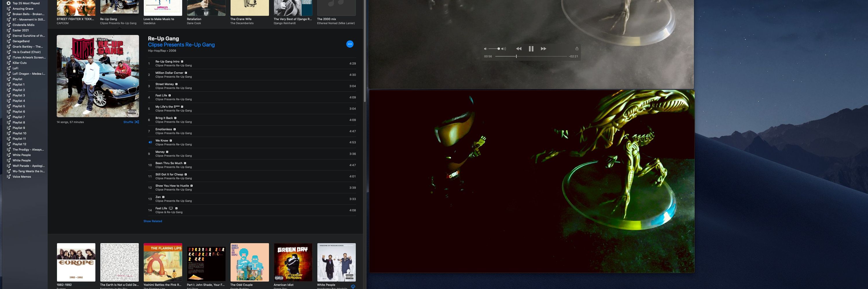This screenshot has height=289, width=868.
Task: Click the Shuffle icon under album artwork
Action: pos(137,122)
